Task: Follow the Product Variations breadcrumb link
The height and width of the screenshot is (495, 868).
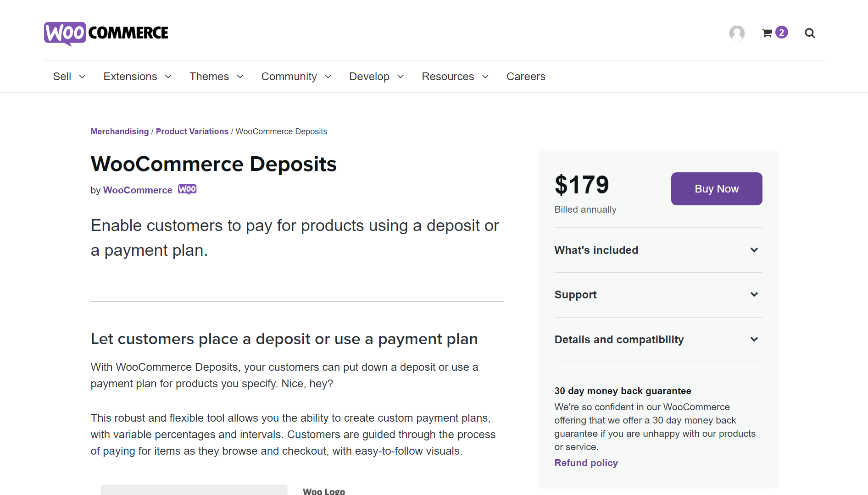Action: 192,132
